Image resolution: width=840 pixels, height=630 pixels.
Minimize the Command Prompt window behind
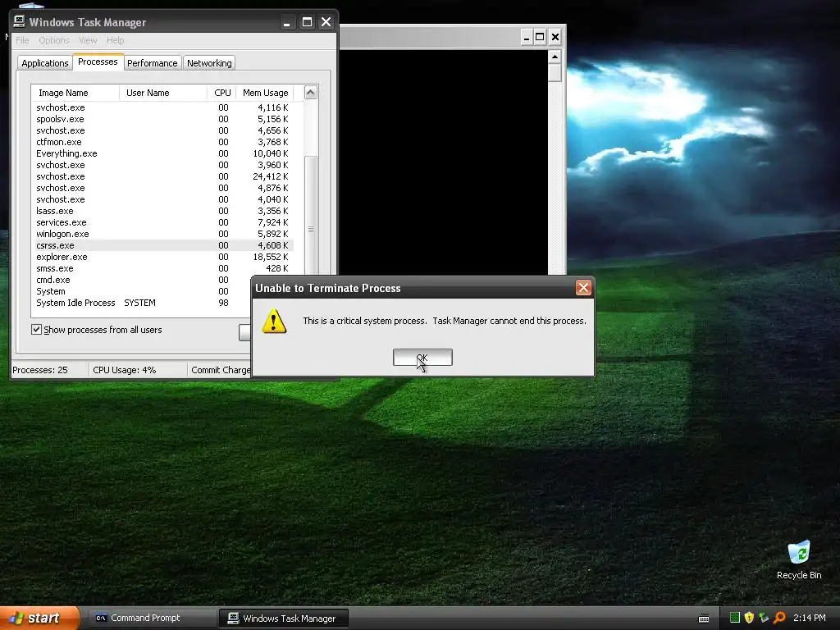point(527,37)
